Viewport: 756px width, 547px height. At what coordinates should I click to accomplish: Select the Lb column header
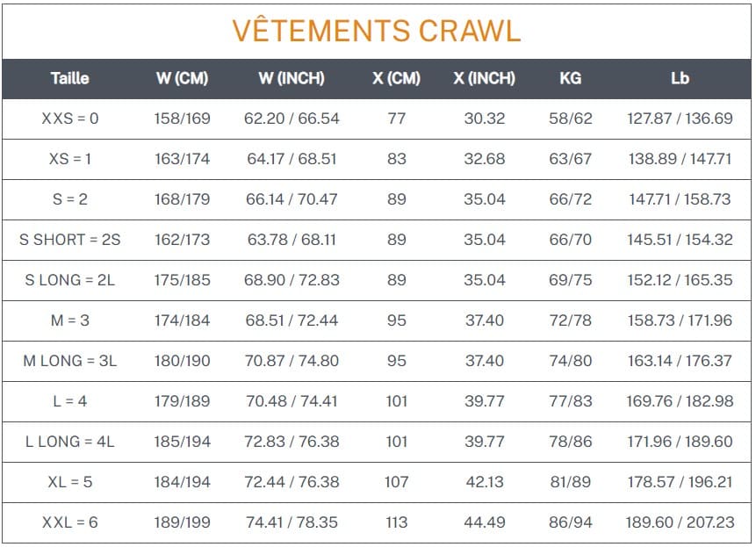coord(680,78)
